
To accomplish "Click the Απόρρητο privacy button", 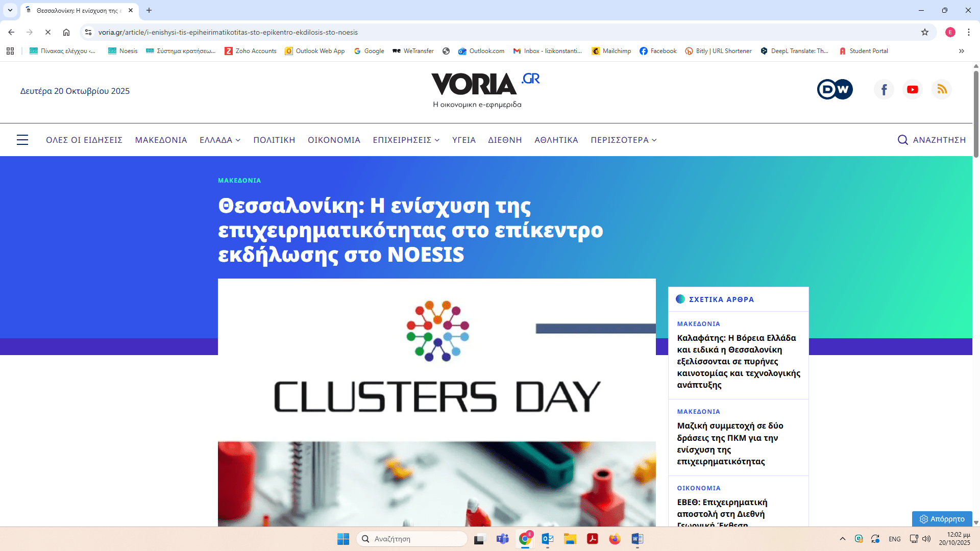I will point(942,519).
